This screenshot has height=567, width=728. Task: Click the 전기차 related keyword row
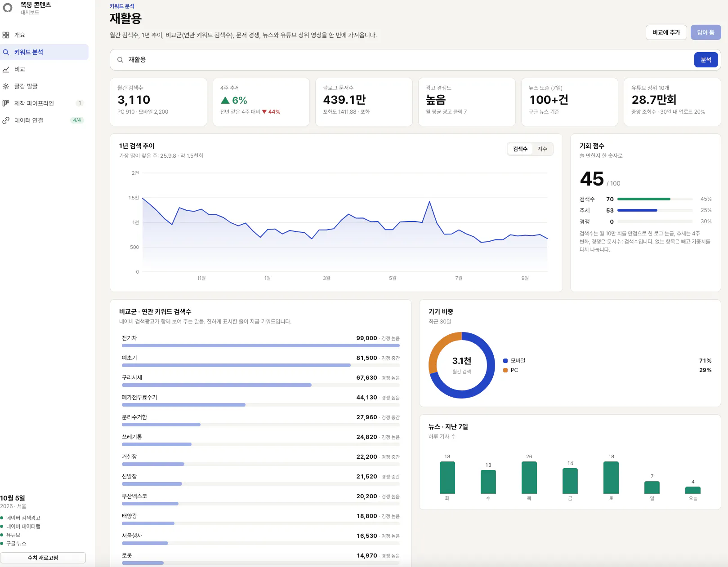point(261,341)
